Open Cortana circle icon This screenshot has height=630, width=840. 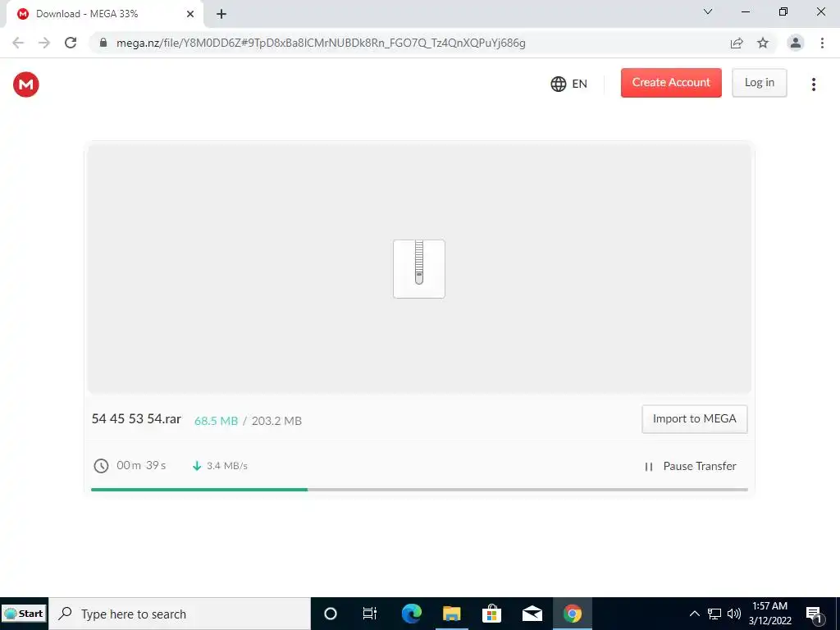click(x=331, y=614)
